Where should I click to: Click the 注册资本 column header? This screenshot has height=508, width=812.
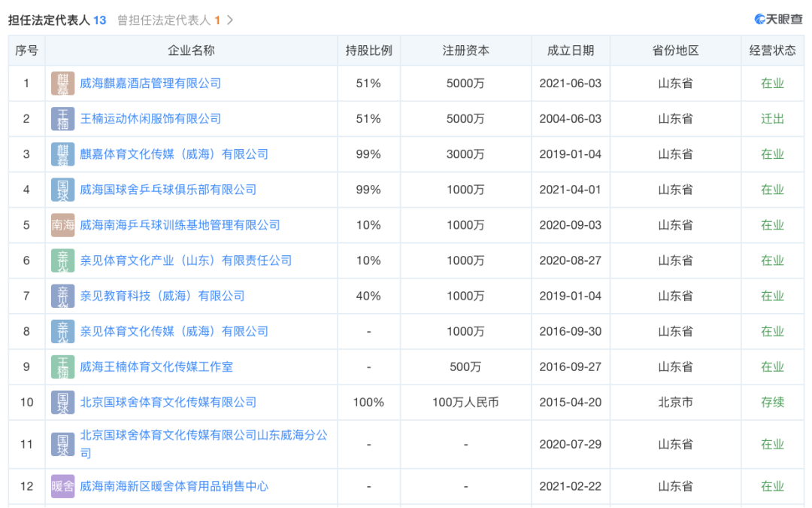[465, 51]
